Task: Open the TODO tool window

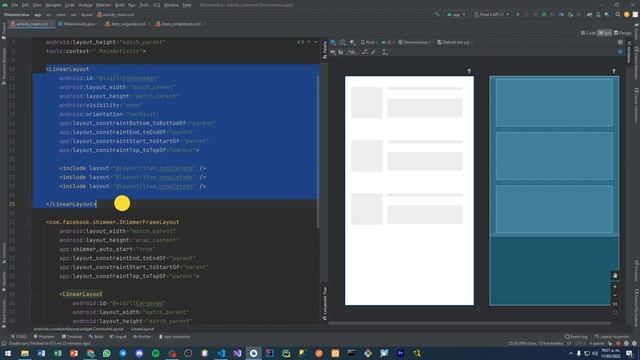Action: pos(19,337)
